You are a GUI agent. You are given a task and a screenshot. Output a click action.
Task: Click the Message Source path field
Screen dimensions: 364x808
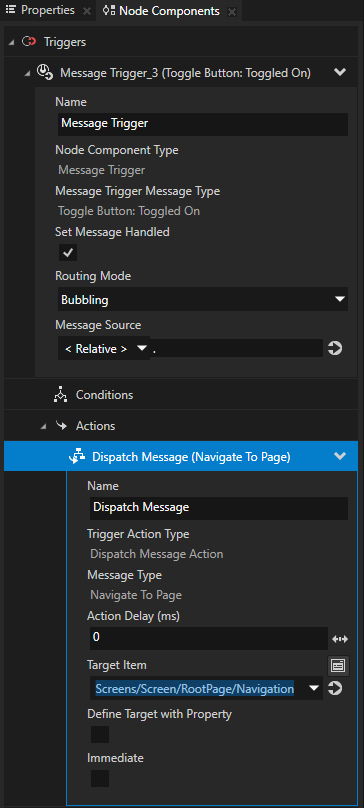[x=237, y=349]
